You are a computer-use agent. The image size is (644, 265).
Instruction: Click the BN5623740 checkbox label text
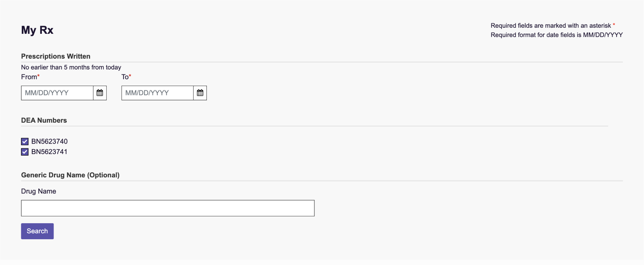[50, 142]
